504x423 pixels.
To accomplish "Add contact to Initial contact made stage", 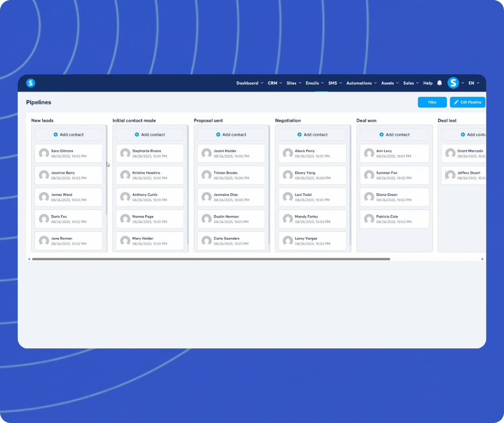I will pos(150,135).
